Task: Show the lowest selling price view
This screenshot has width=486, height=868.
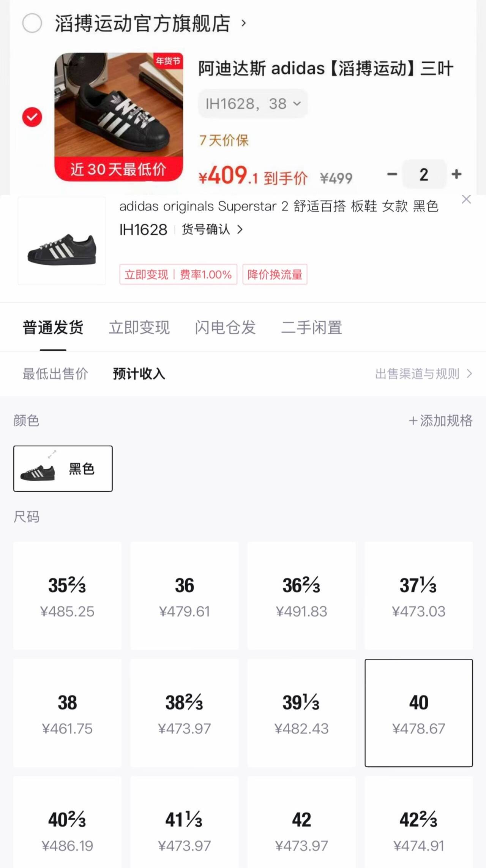Action: coord(55,374)
